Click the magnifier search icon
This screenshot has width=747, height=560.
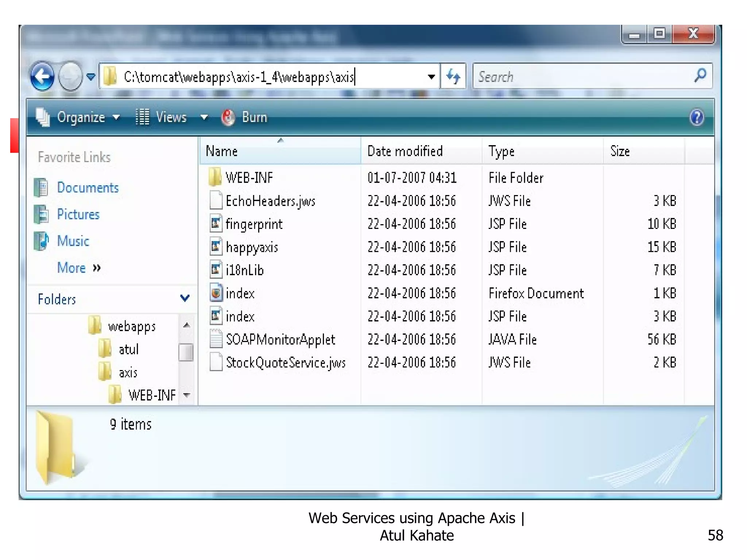coord(700,75)
